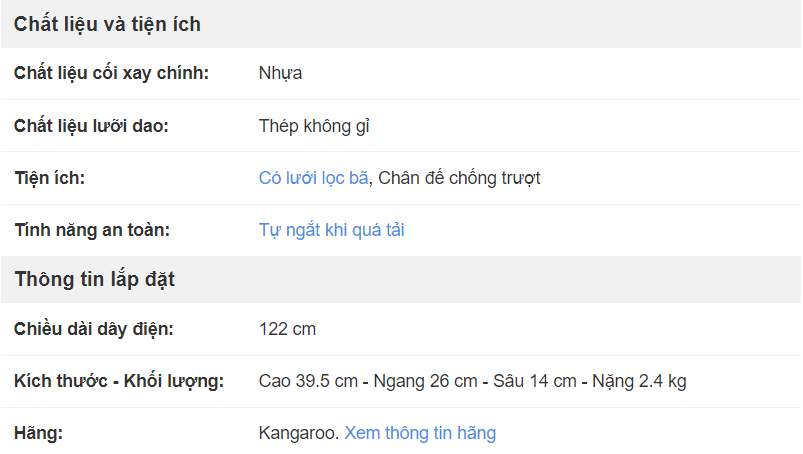Open the "Có lưới lọc bã" link

pos(314,178)
